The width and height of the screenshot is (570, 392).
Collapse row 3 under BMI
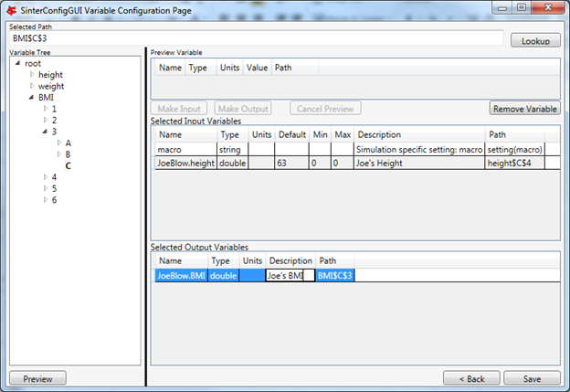(45, 132)
